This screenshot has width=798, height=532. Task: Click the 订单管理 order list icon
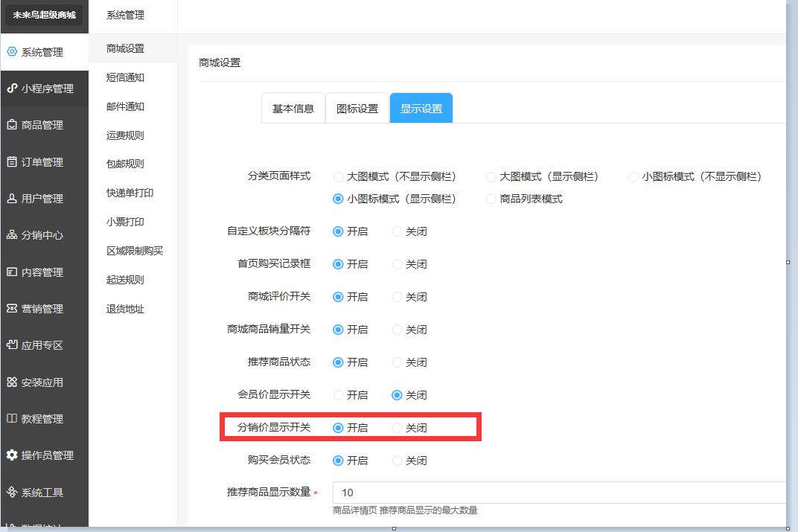(12, 161)
